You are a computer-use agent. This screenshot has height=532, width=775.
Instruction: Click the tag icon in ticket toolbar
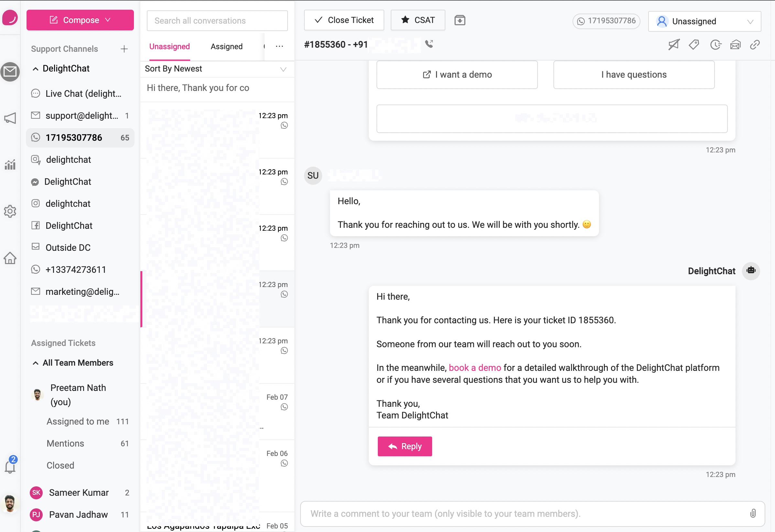point(694,45)
